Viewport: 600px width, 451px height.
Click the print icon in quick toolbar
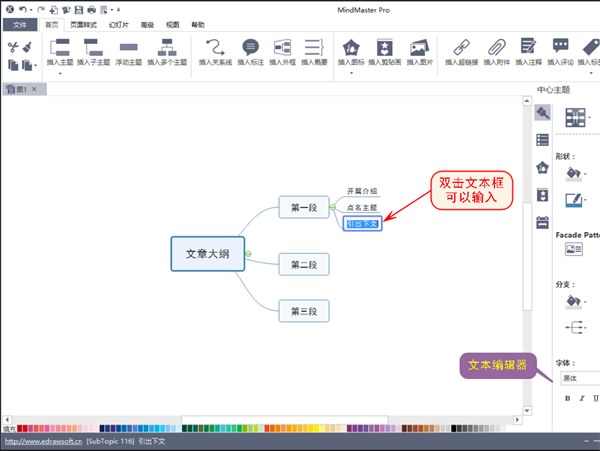[x=91, y=10]
